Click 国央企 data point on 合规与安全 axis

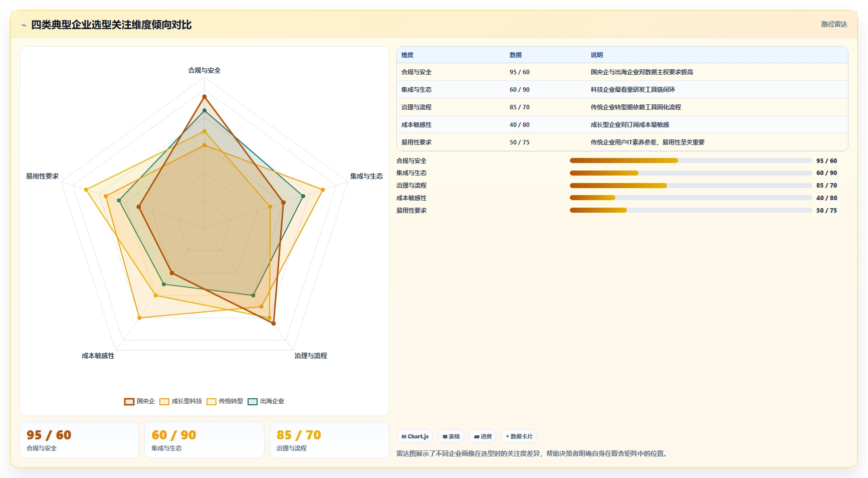204,96
